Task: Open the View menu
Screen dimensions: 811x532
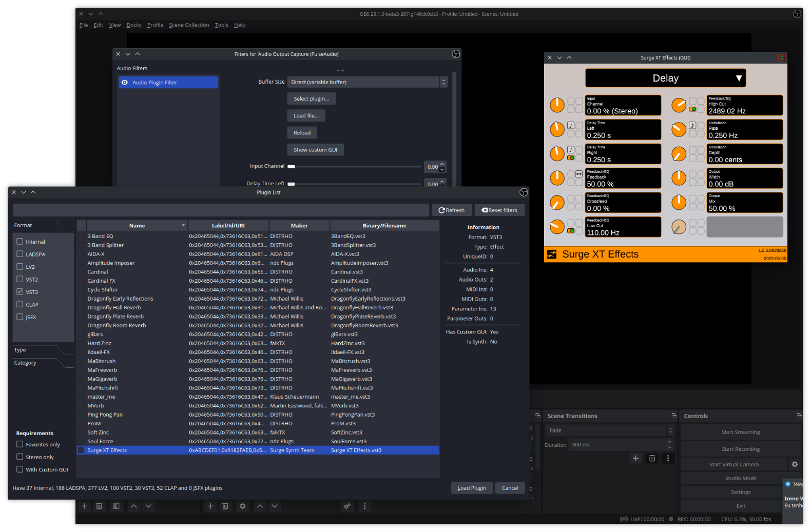Action: tap(115, 25)
